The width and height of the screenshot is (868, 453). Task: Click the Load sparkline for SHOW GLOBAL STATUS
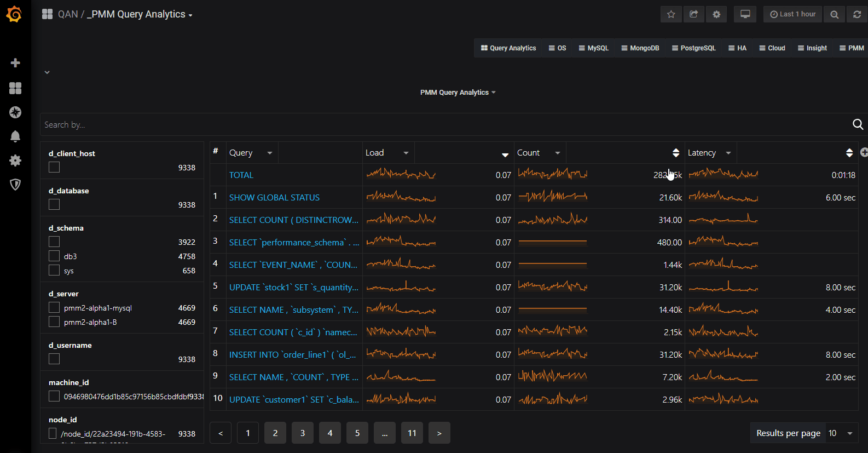tap(401, 196)
